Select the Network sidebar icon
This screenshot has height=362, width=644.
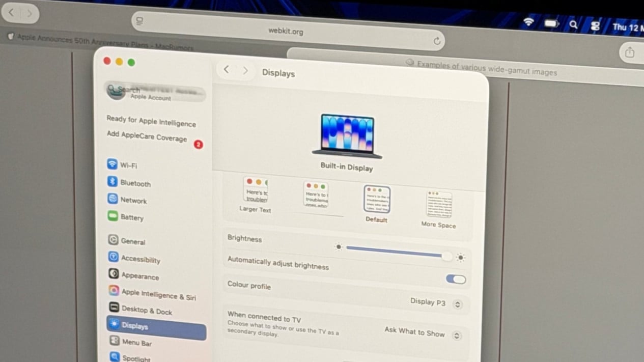(113, 199)
